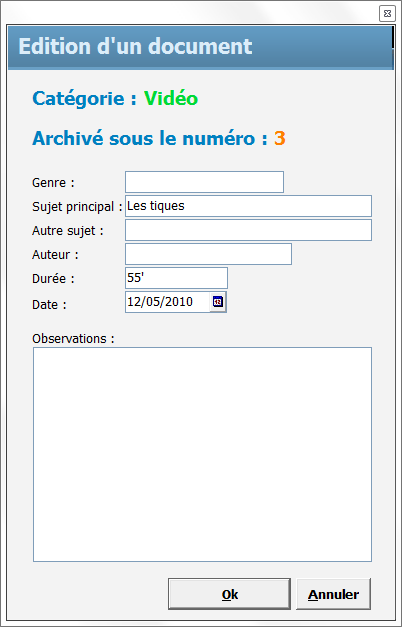Screen dimensions: 402x627
Task: Click the 'Sujet principal :' label
Action: [x=77, y=207]
